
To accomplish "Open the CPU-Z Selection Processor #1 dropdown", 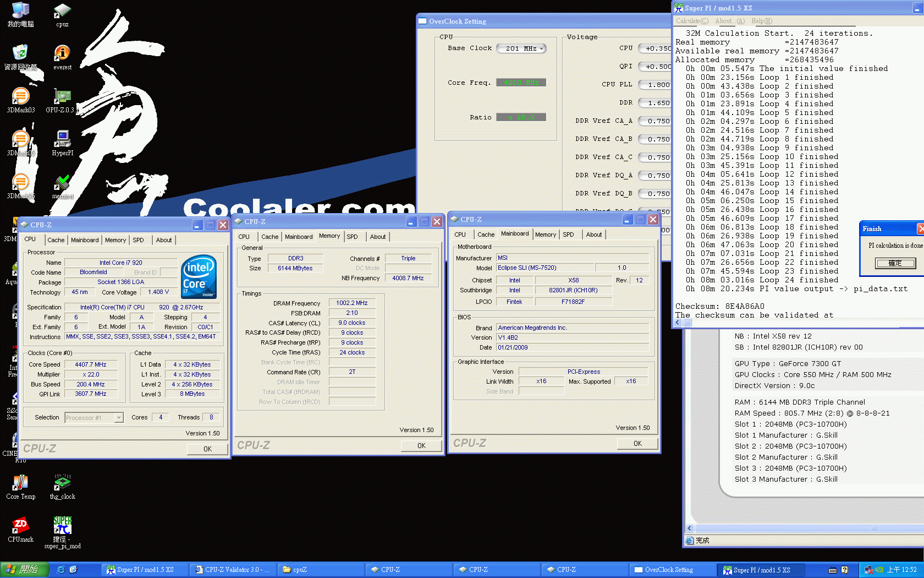I will [x=94, y=418].
